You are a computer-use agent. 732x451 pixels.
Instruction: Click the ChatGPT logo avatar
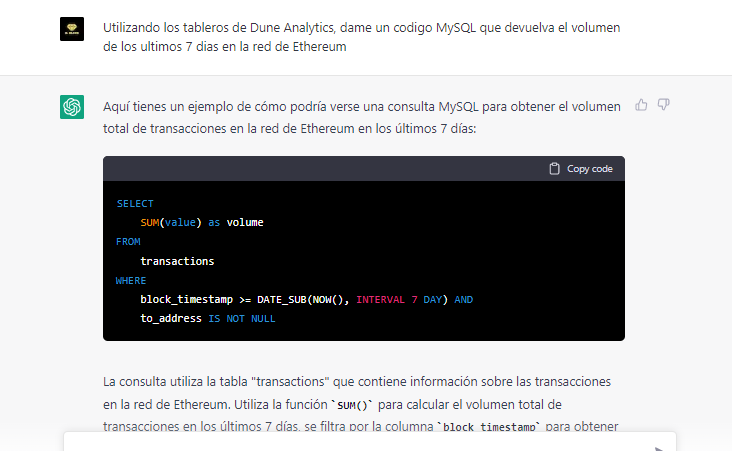(x=72, y=107)
